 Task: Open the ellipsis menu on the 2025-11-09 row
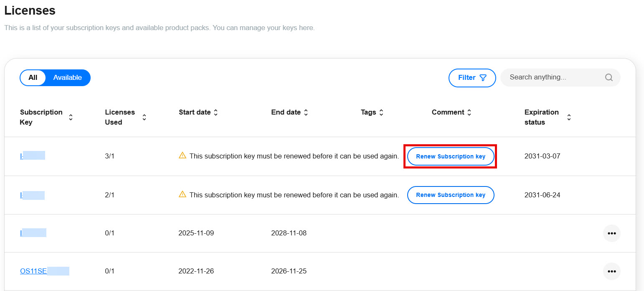point(611,233)
